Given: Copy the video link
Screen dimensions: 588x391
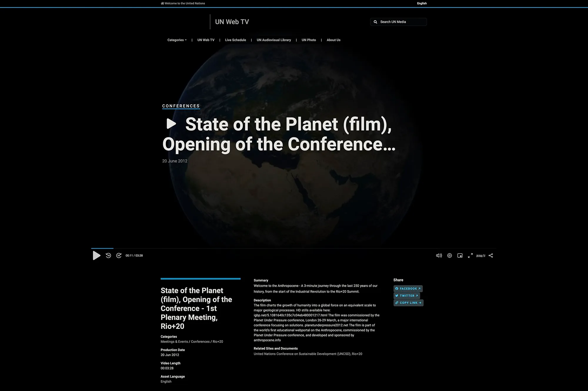Looking at the screenshot, I should pyautogui.click(x=408, y=303).
